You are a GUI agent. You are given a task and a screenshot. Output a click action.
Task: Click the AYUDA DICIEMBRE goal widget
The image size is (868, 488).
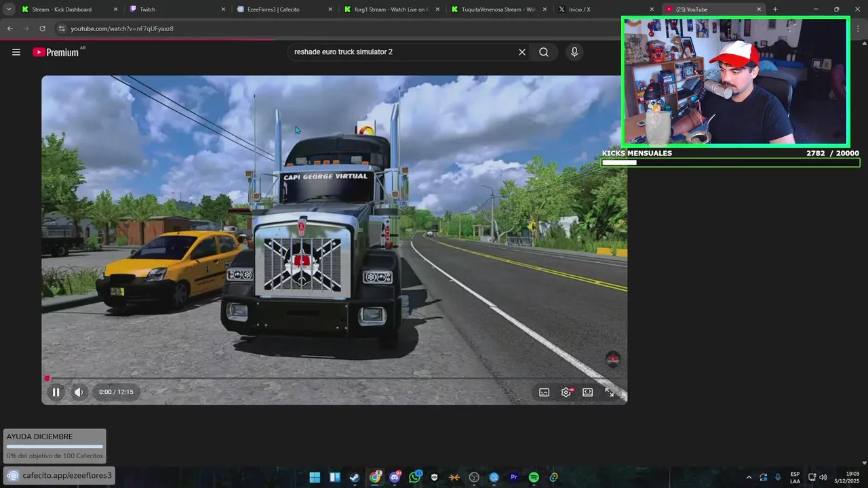coord(54,446)
